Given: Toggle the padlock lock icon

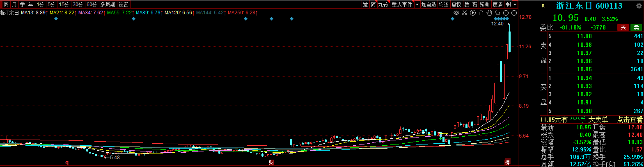Looking at the screenshot, I should click(481, 13).
